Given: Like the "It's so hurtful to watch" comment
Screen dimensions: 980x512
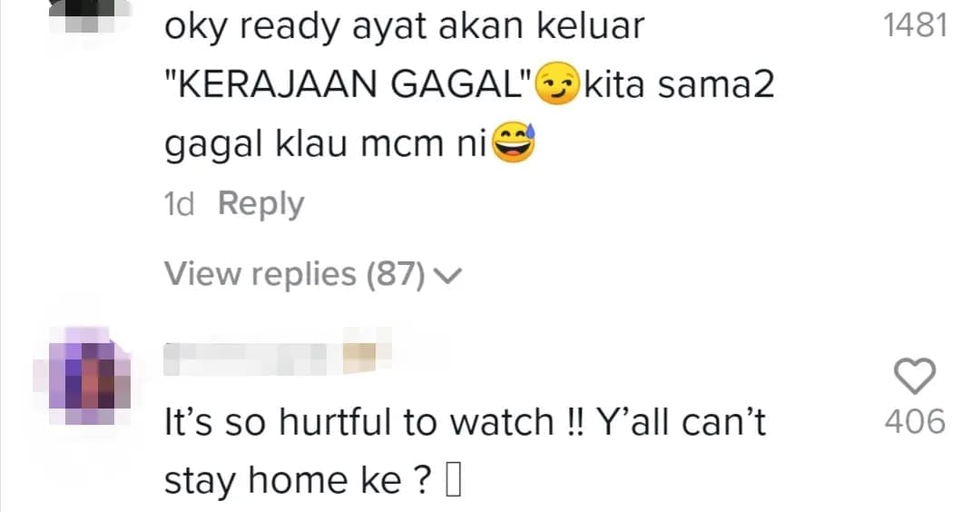Looking at the screenshot, I should click(x=915, y=376).
